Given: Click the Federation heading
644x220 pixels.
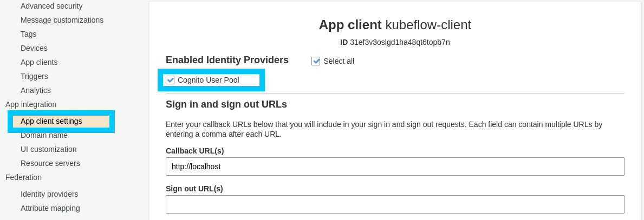Looking at the screenshot, I should [x=23, y=177].
